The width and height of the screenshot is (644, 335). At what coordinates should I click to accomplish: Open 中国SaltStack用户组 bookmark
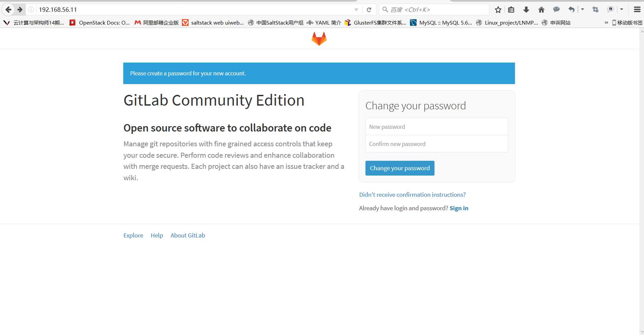(276, 23)
